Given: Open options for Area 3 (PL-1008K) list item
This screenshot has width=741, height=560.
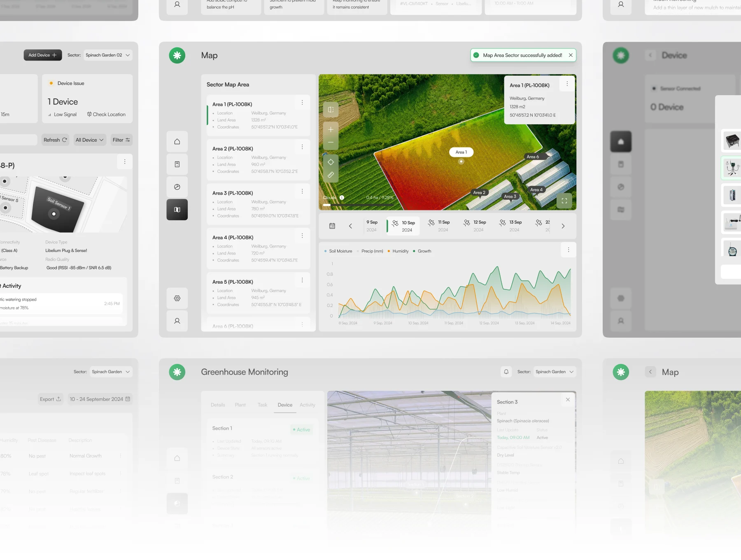Looking at the screenshot, I should tap(302, 191).
